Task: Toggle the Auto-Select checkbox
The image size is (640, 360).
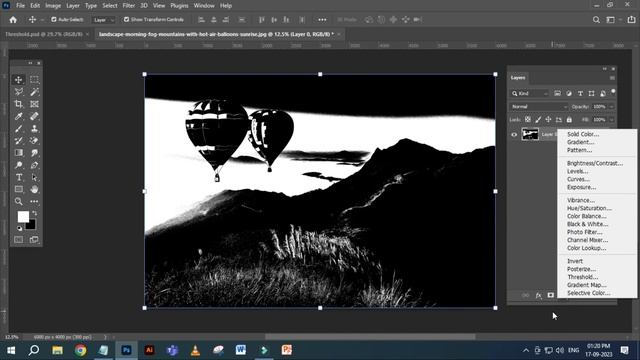Action: click(x=54, y=20)
